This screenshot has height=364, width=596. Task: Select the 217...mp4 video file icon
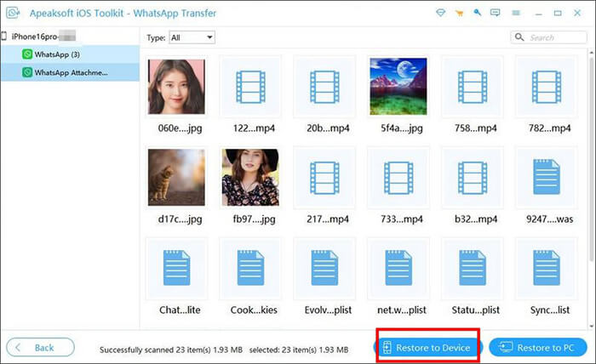[324, 178]
